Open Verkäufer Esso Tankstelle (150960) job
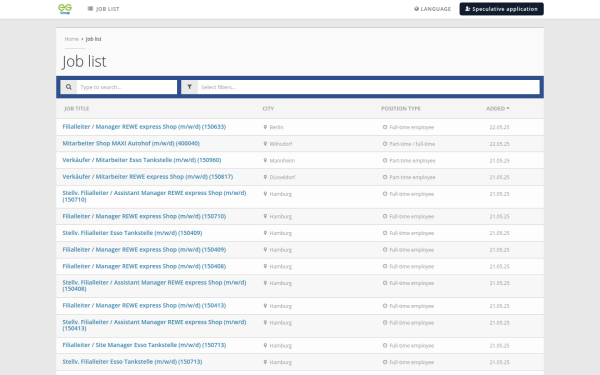This screenshot has width=600, height=375. (x=142, y=160)
